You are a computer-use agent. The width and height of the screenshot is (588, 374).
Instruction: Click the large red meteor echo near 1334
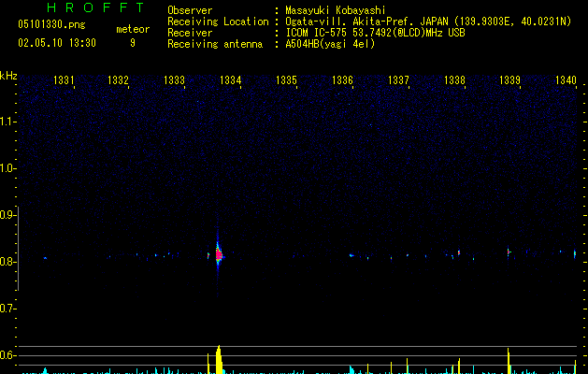(219, 255)
